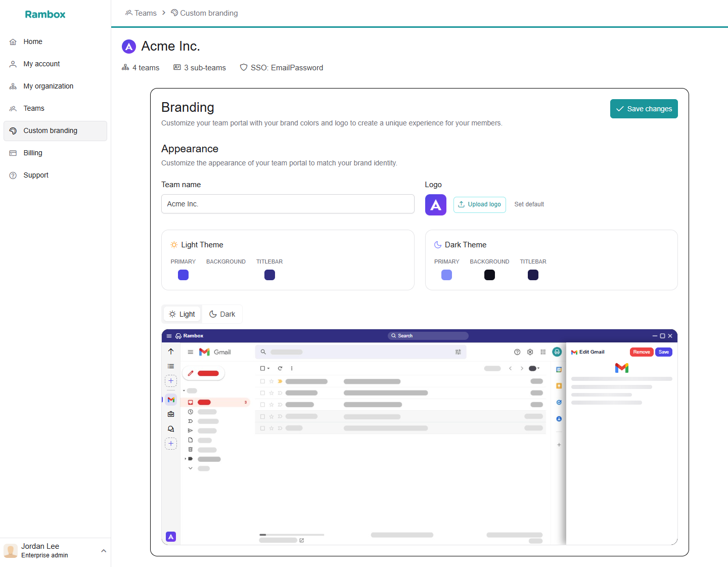Expand the 'More' chevron below Gmail labels
Screen dimensions: 728x567
(x=191, y=468)
